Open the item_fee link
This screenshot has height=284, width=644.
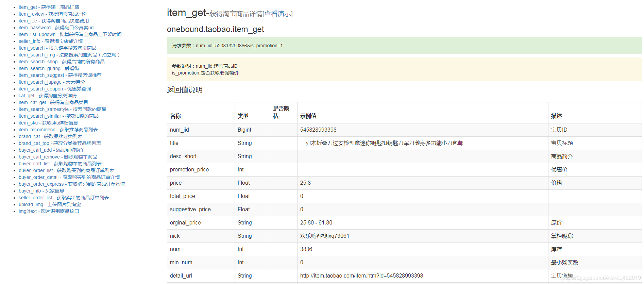(x=54, y=21)
